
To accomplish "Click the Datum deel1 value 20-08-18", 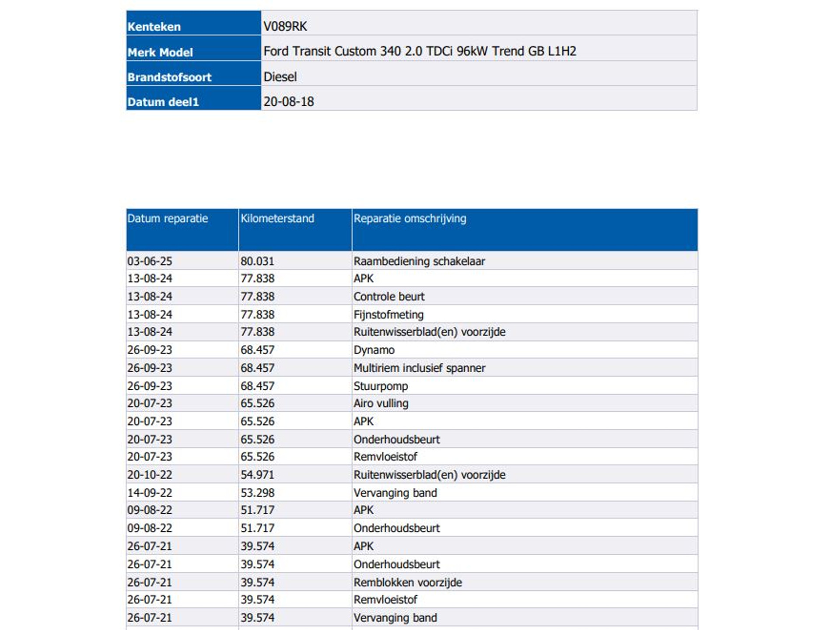I will (288, 101).
